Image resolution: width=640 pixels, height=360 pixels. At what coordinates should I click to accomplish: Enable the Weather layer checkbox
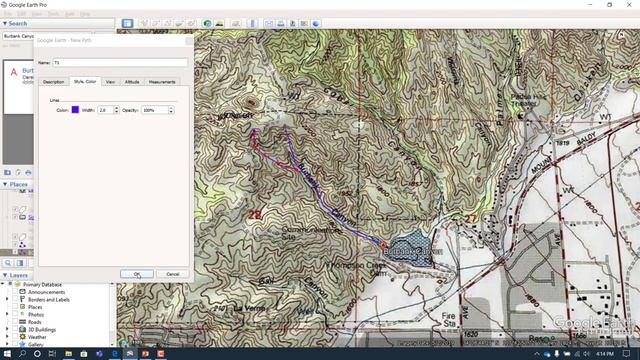[15, 337]
